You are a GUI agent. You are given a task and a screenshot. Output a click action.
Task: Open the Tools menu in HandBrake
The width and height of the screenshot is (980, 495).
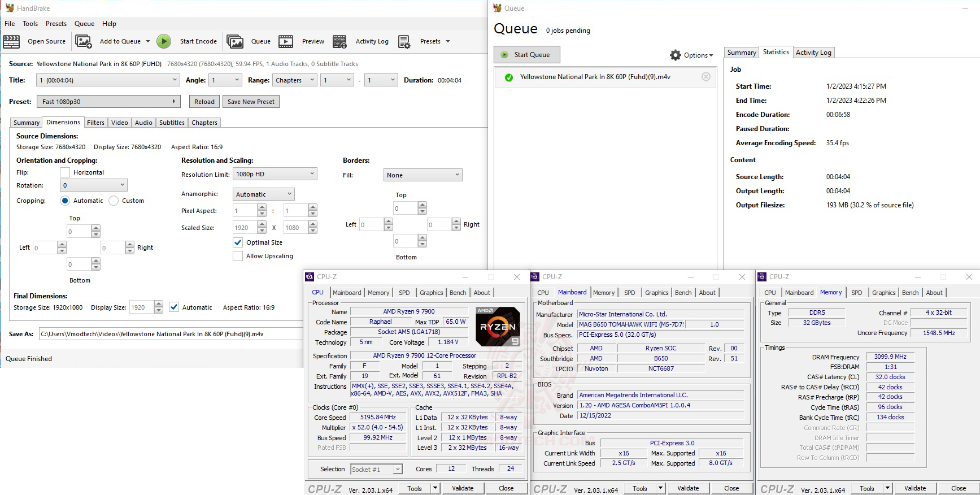(x=31, y=24)
